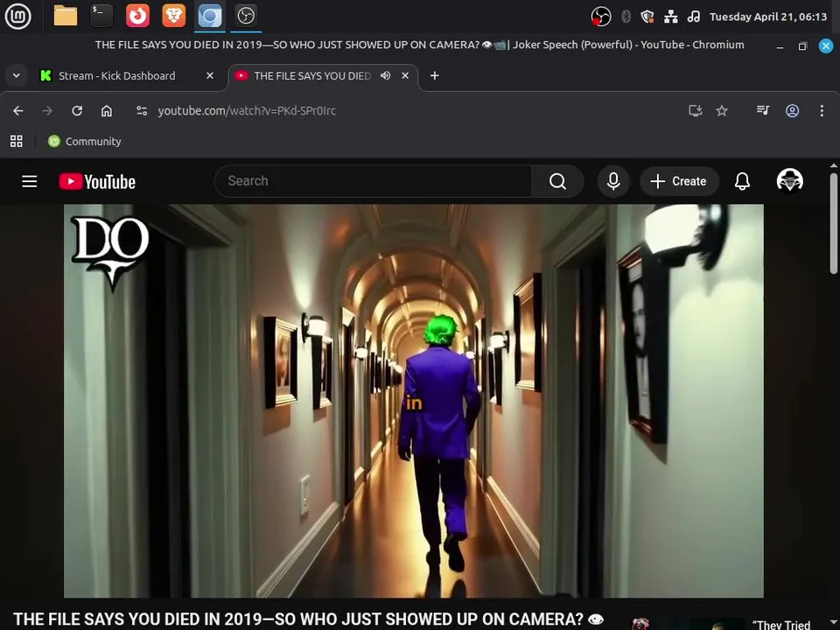Select THE FILE SAYS YOU DIED tab

click(x=312, y=75)
